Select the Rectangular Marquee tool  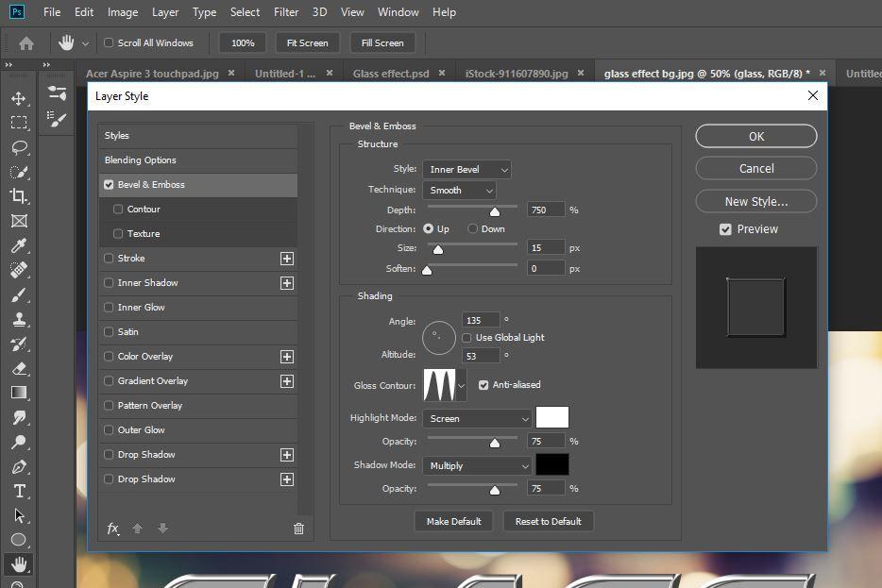pos(19,123)
